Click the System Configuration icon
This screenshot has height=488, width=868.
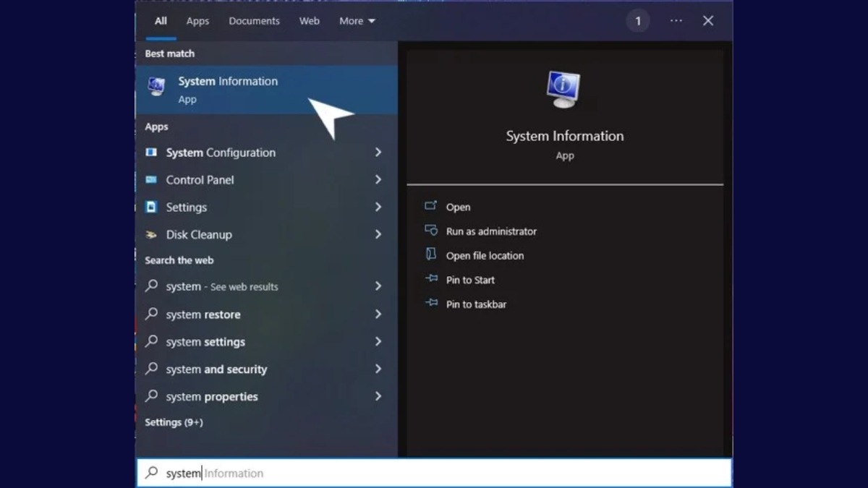click(x=151, y=153)
